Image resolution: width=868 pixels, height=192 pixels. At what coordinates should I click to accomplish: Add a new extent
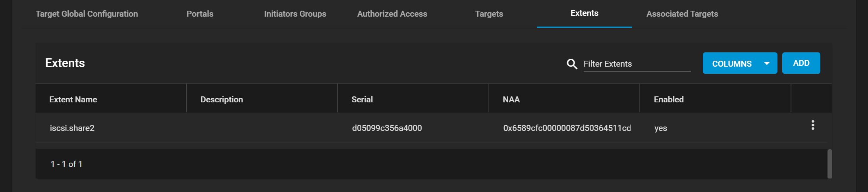click(801, 63)
